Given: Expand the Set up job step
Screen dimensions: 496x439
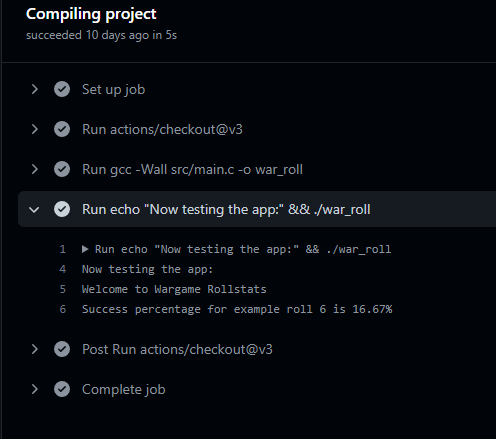Looking at the screenshot, I should pos(34,89).
